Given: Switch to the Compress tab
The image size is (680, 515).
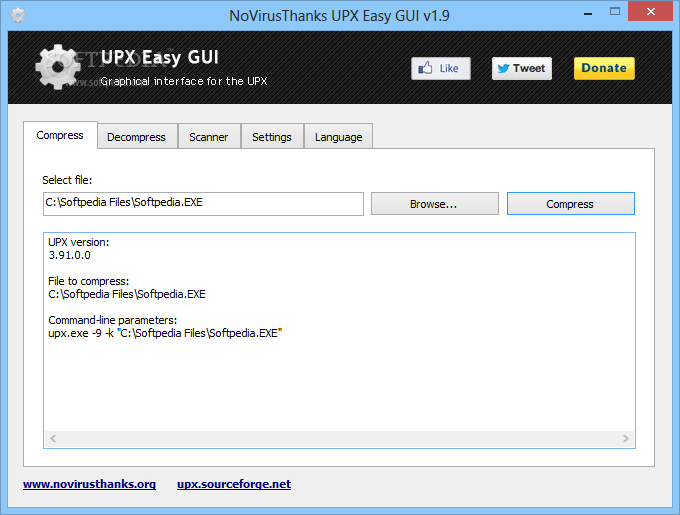Looking at the screenshot, I should pyautogui.click(x=60, y=135).
